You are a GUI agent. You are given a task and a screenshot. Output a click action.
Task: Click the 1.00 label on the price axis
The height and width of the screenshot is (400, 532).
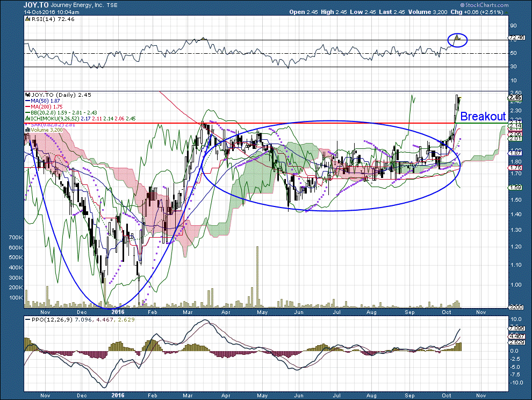tap(516, 285)
